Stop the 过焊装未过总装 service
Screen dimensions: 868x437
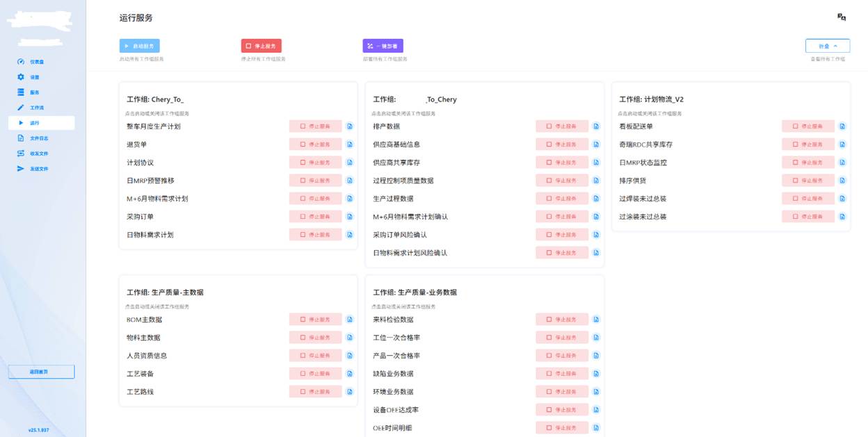click(x=808, y=199)
